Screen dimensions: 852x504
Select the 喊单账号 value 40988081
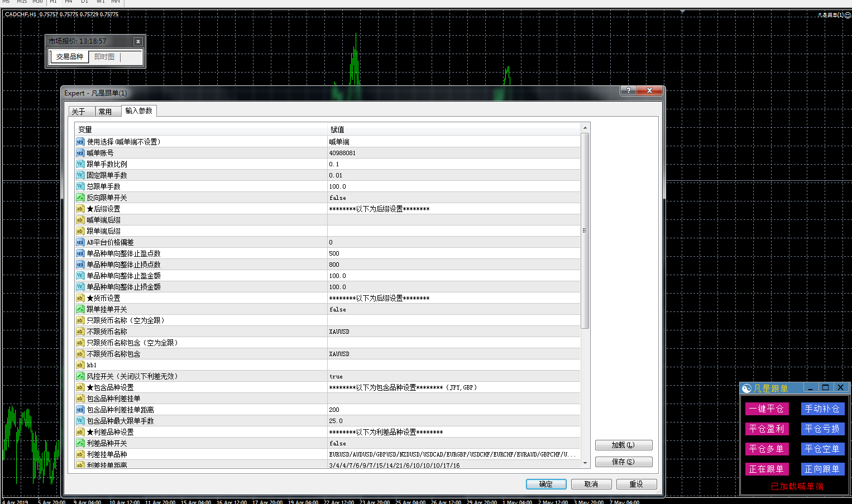(342, 153)
